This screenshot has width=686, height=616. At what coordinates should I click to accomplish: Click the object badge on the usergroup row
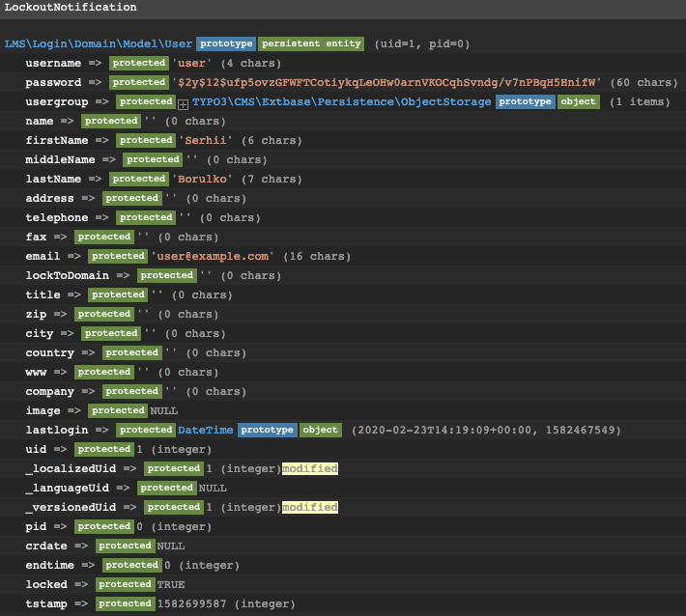tap(578, 102)
